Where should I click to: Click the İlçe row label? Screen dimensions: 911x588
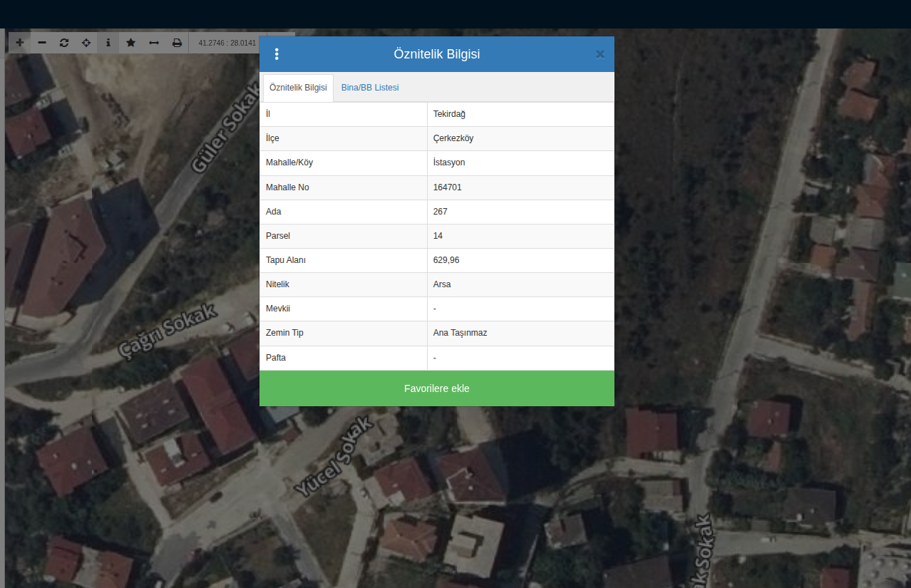pos(273,138)
